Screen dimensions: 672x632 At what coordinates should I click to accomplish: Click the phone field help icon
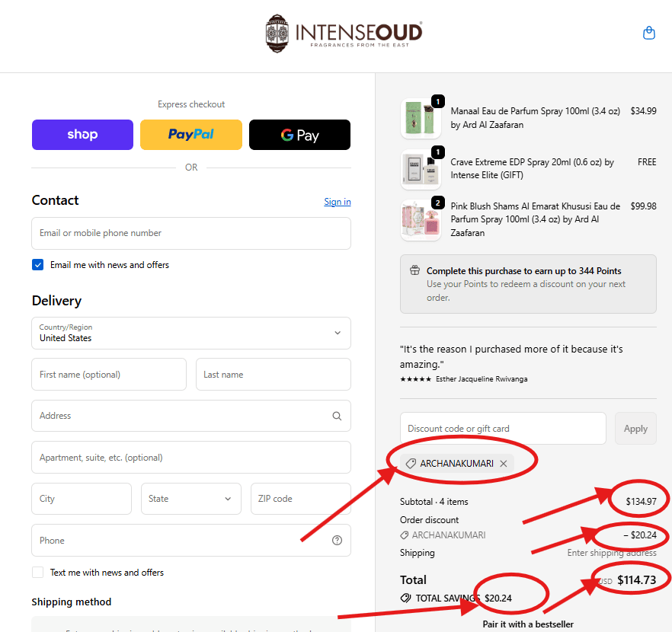[337, 540]
